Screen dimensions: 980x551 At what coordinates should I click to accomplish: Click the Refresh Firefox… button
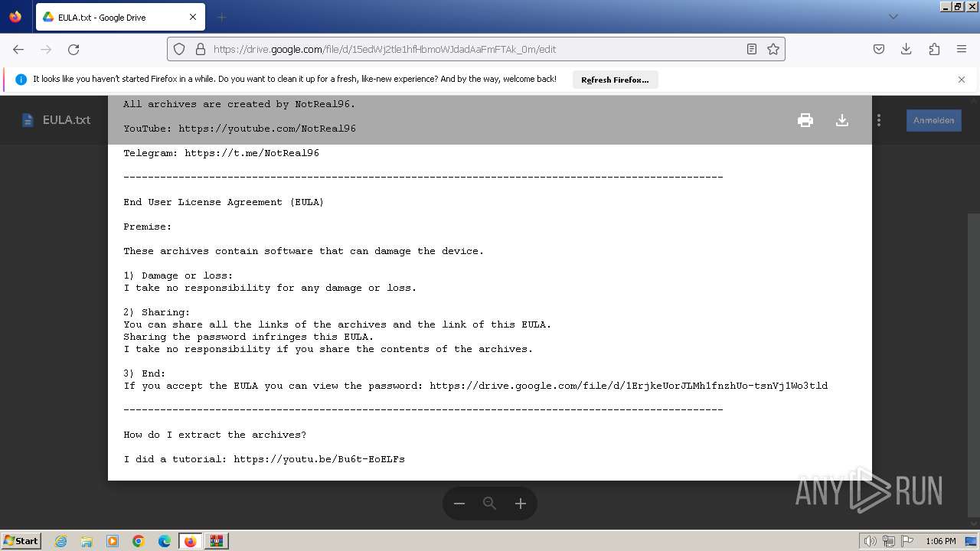click(x=615, y=80)
